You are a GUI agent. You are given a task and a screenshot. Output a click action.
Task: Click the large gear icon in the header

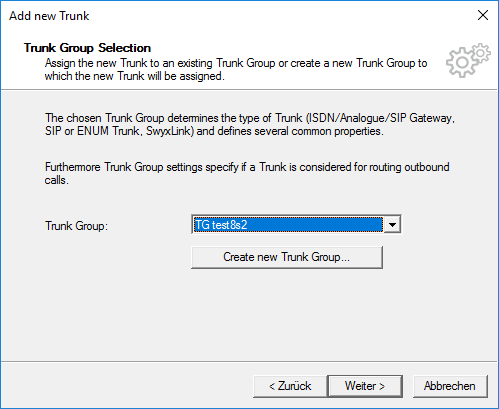[462, 63]
